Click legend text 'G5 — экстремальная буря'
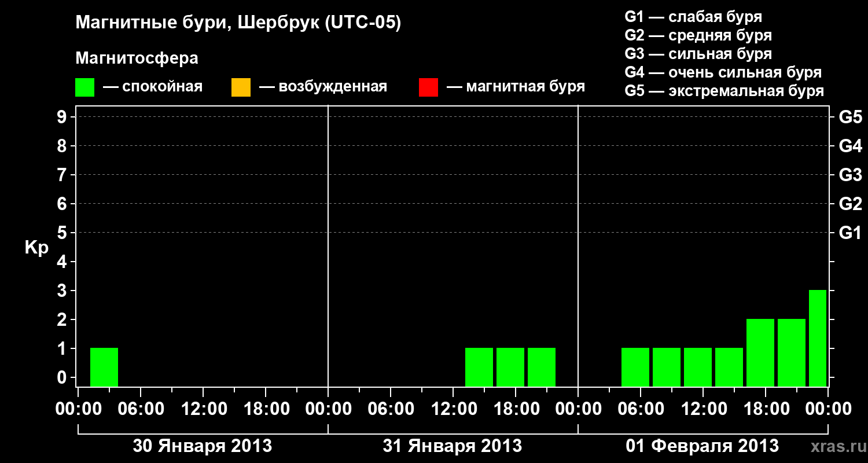The image size is (868, 463). [724, 91]
